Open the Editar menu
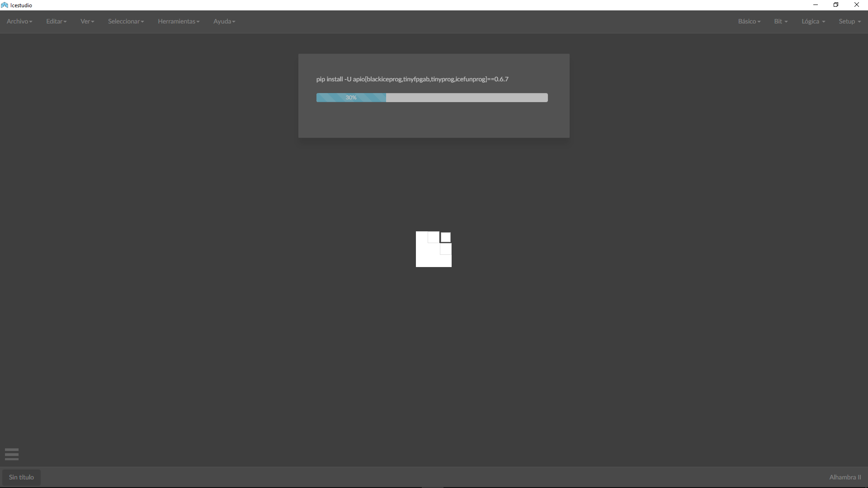This screenshot has width=868, height=488. pyautogui.click(x=56, y=21)
